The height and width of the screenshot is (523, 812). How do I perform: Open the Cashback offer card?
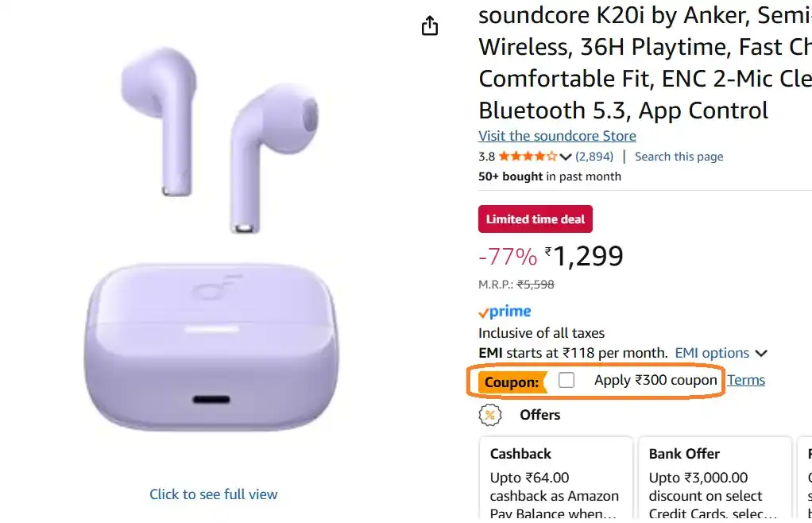(555, 477)
